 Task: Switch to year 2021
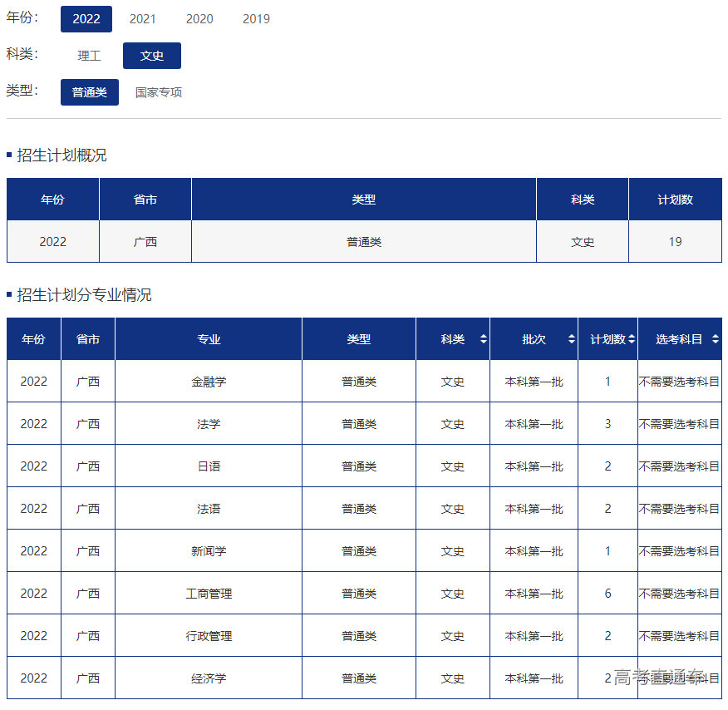[x=143, y=19]
